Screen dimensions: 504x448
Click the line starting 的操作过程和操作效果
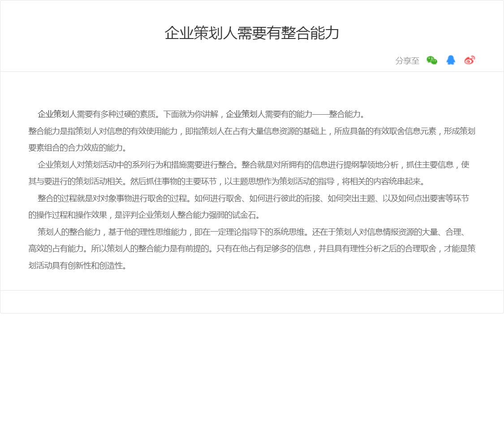click(x=144, y=215)
